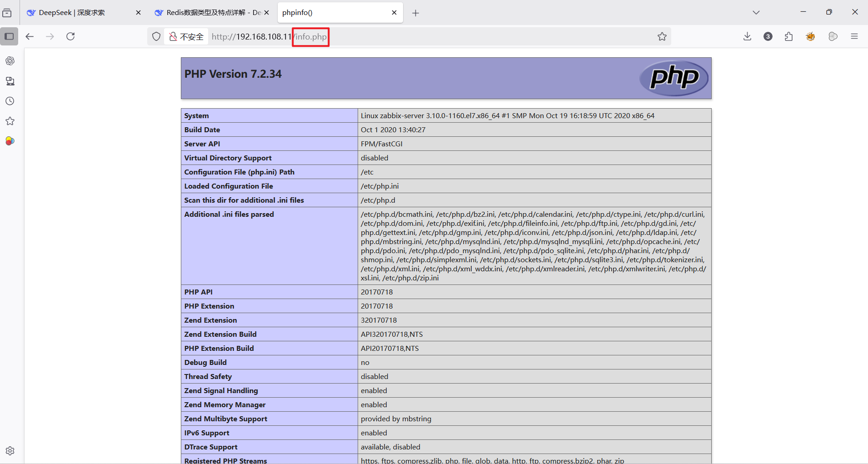Screen dimensions: 868x464
Task: Open tracking protection shield icon
Action: point(156,37)
